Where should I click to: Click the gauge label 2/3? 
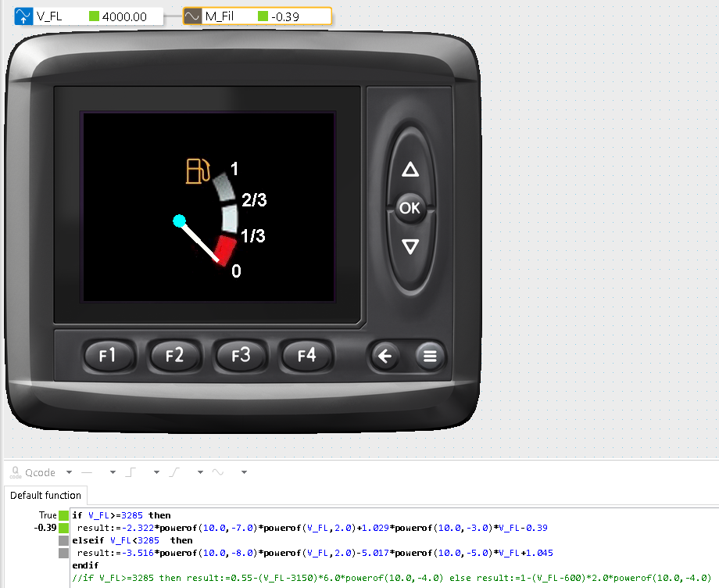[x=254, y=200]
